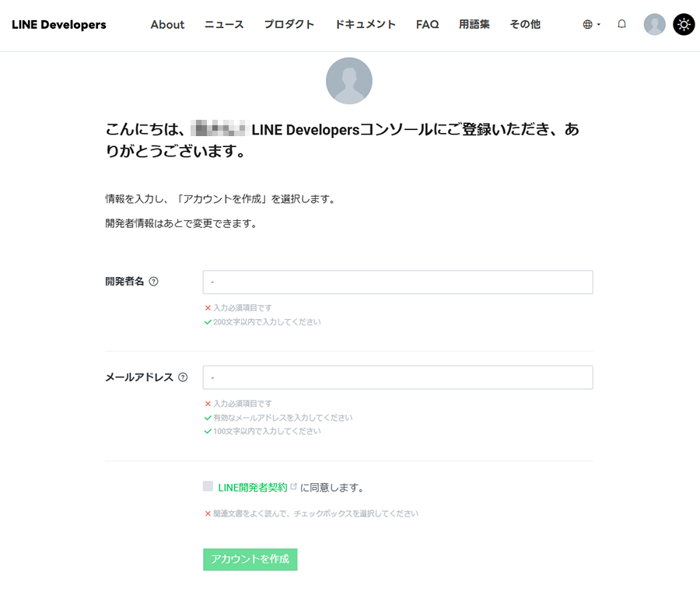Click the large profile picture placeholder
700x606 pixels.
click(x=349, y=81)
